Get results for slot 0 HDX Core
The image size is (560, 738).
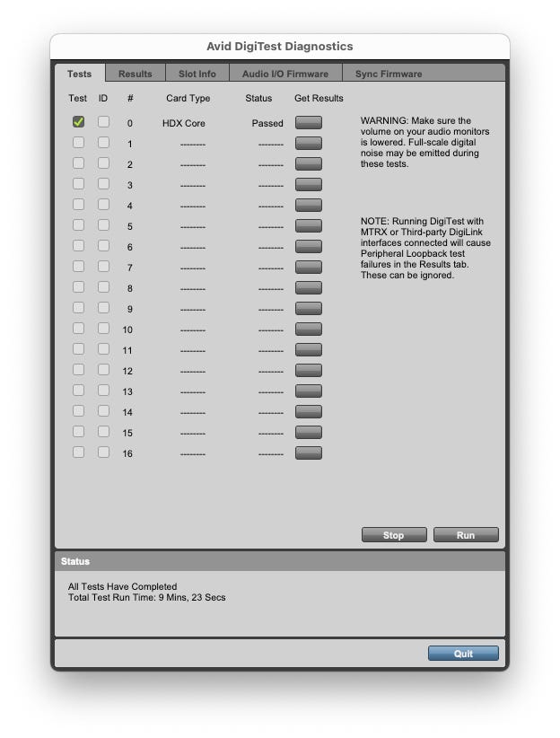(309, 122)
